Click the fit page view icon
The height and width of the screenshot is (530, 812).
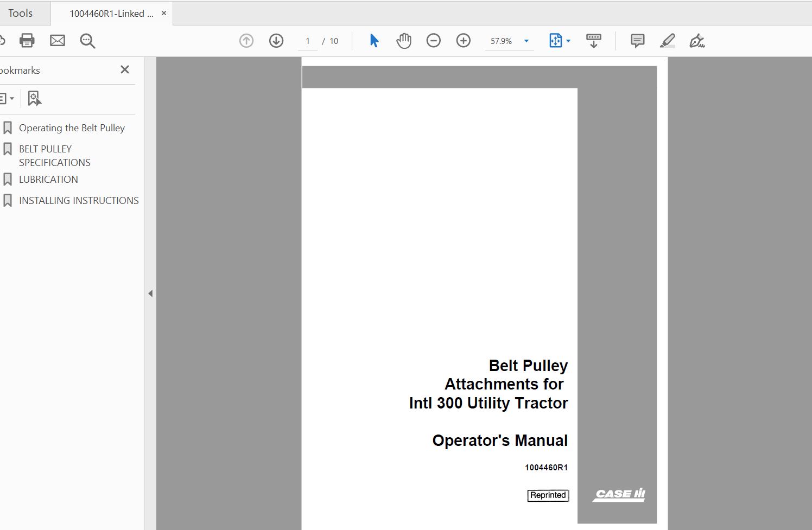(x=555, y=41)
